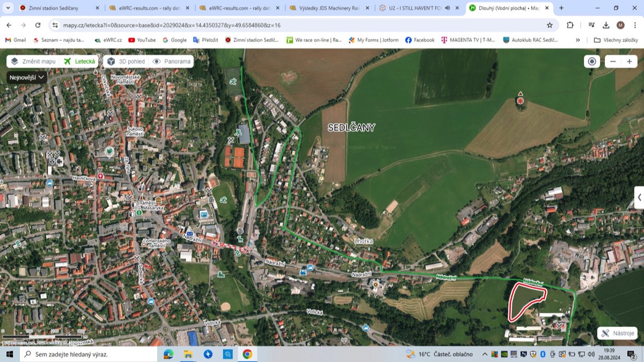Screen dimensions: 644x362
Task: Bookmark this page with the star
Action: (550, 25)
